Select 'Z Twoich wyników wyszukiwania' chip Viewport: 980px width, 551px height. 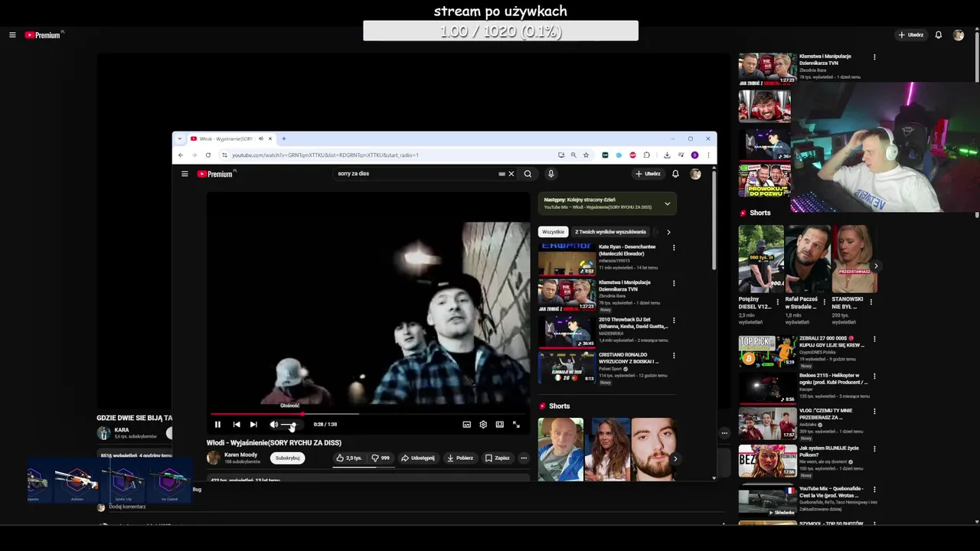click(610, 232)
